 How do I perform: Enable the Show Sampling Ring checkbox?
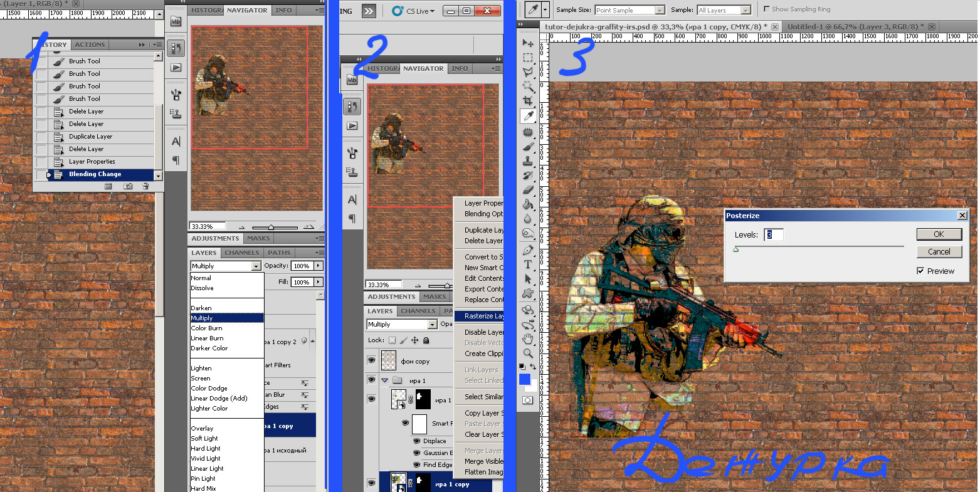(x=767, y=9)
